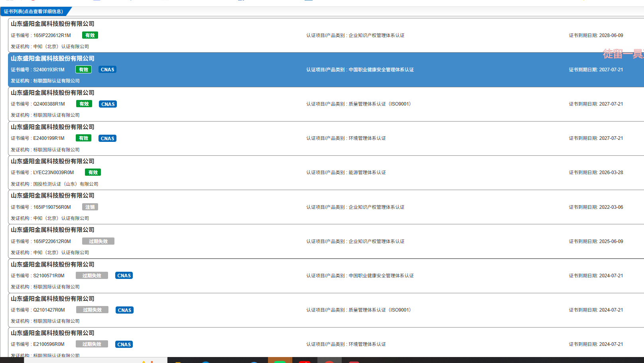The image size is (644, 363).
Task: Open company name in row 165IP220612R1M
Action: pos(53,24)
